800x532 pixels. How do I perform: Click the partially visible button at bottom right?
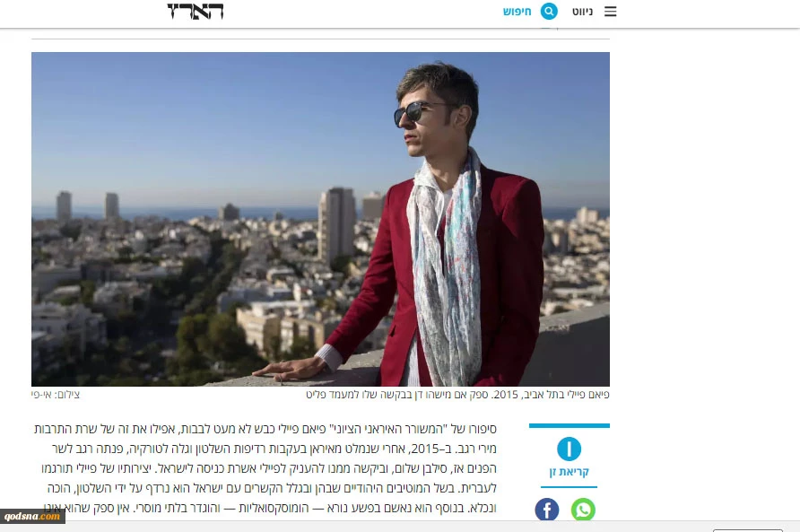[747, 530]
